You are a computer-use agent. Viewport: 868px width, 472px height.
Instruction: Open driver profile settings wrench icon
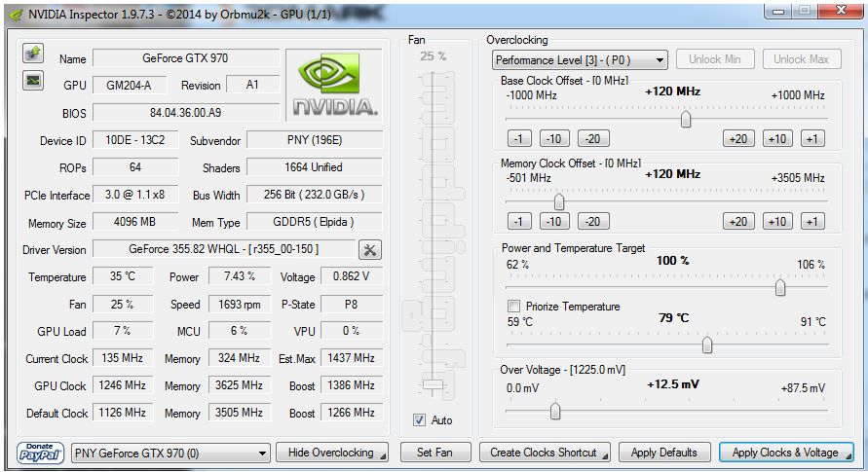click(370, 250)
